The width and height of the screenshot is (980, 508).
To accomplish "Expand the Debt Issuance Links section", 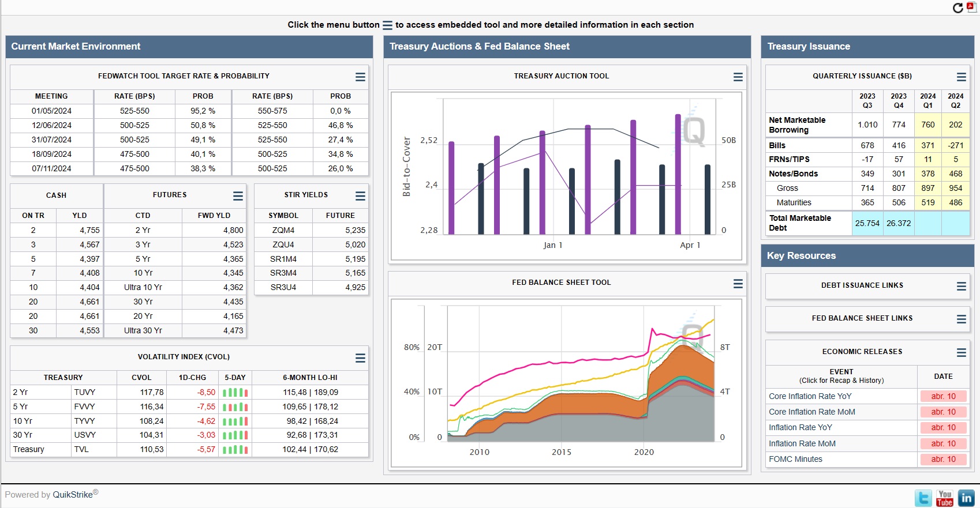I will pyautogui.click(x=961, y=286).
